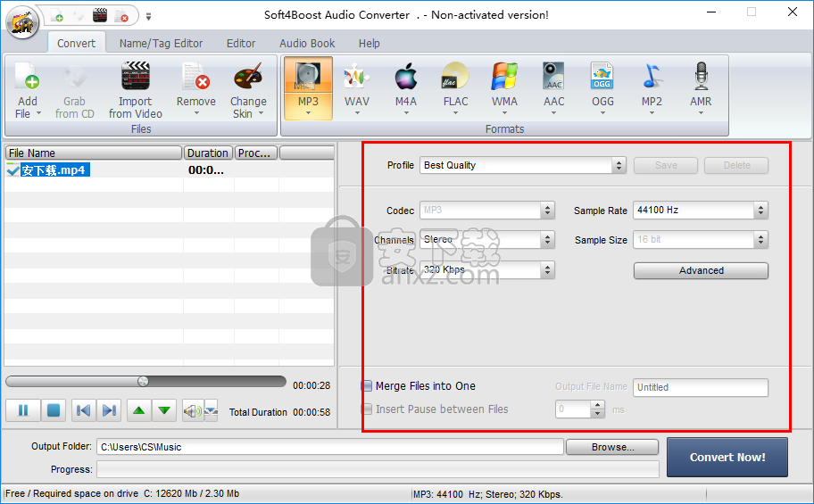Viewport: 814px width, 504px height.
Task: Move selected file up in list
Action: click(138, 410)
